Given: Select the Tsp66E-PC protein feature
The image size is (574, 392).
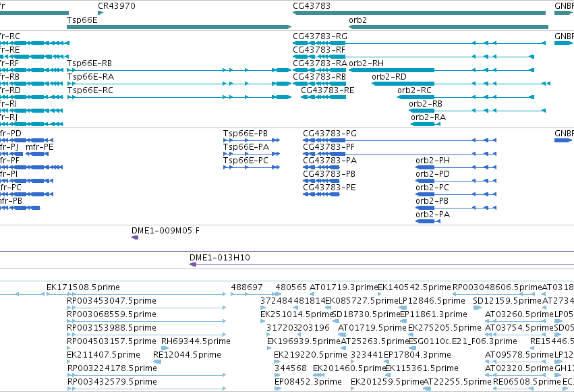Looking at the screenshot, I should (252, 167).
